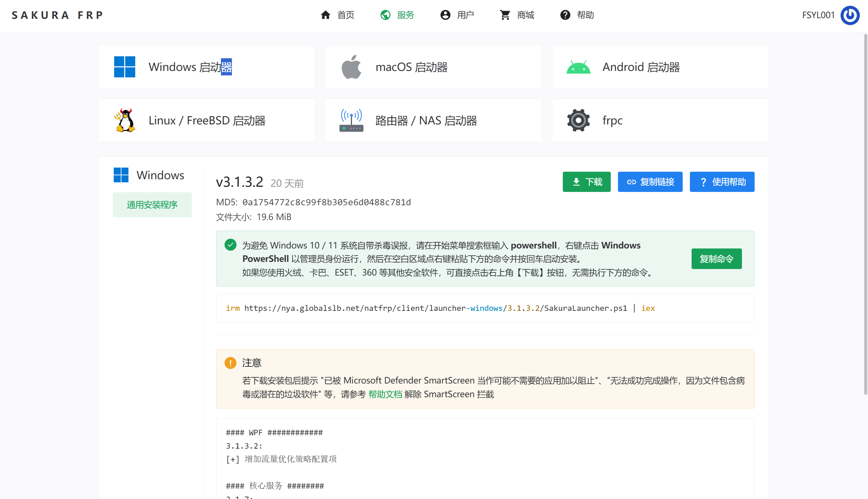The width and height of the screenshot is (868, 499).
Task: Click the user account icon beside 用户
Action: click(445, 15)
